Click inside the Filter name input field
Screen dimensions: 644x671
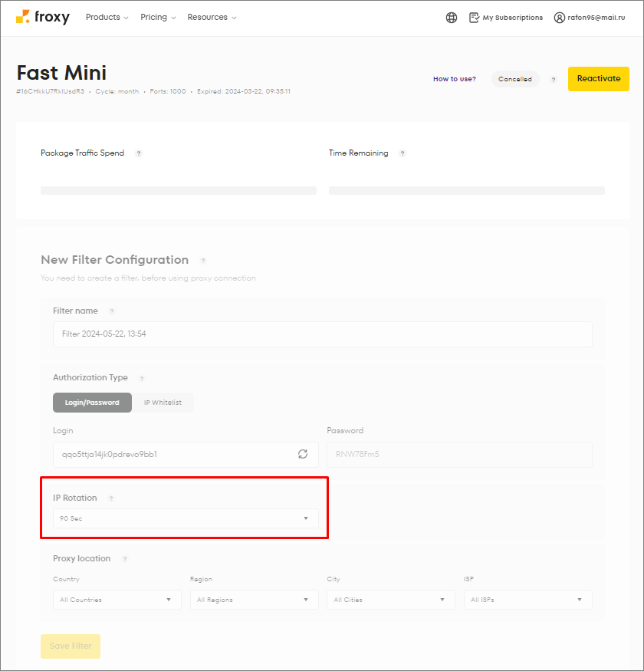(322, 334)
